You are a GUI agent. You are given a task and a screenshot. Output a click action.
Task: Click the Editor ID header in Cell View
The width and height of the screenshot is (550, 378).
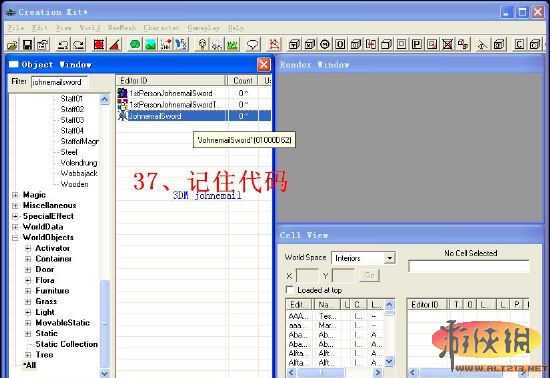427,304
